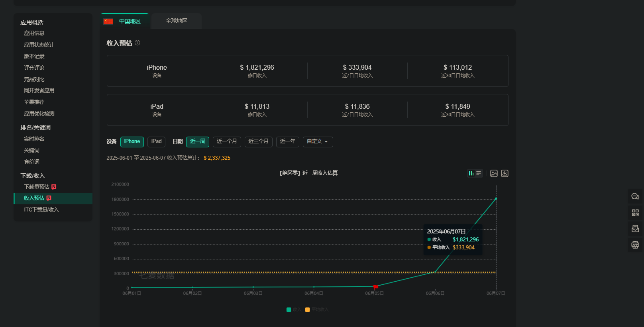The image size is (644, 327).
Task: Open 竞价词 in the sidebar
Action: pyautogui.click(x=32, y=162)
